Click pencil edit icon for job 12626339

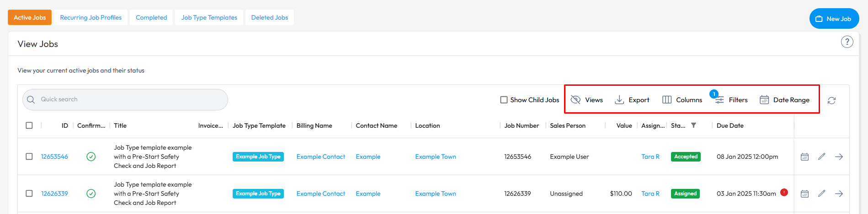tap(821, 193)
